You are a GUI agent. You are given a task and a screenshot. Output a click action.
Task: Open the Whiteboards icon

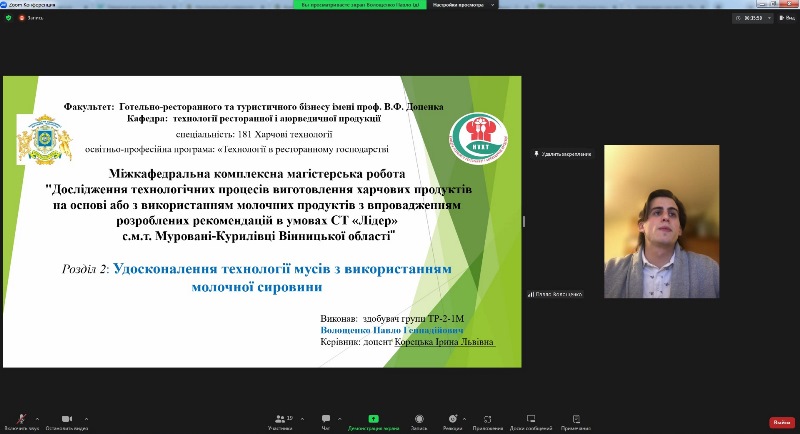pos(531,419)
